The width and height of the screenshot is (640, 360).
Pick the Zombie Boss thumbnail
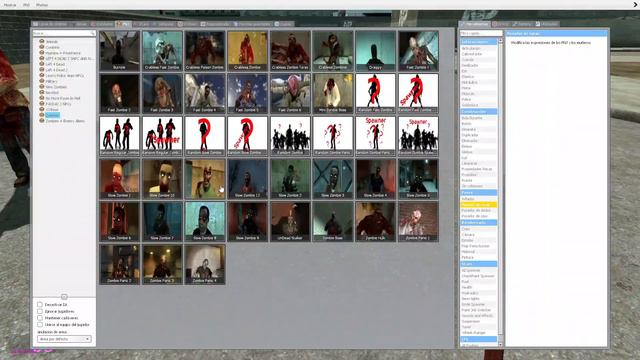333,222
